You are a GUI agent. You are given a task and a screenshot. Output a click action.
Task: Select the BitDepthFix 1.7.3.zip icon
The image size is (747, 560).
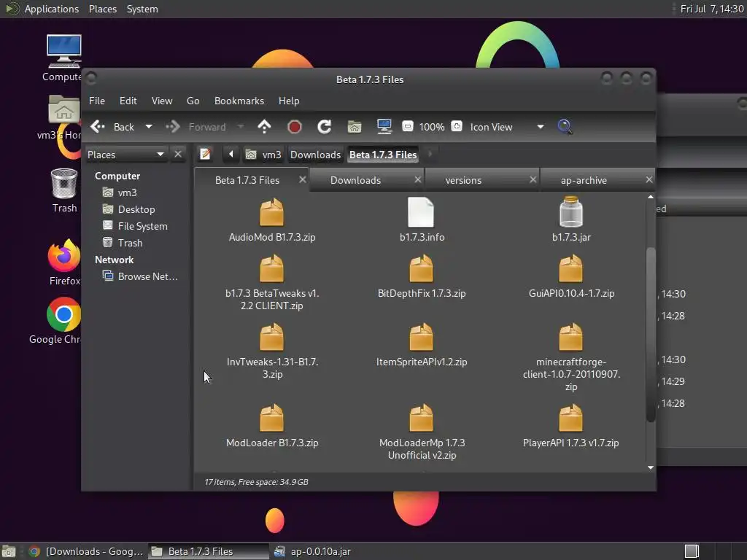[421, 268]
